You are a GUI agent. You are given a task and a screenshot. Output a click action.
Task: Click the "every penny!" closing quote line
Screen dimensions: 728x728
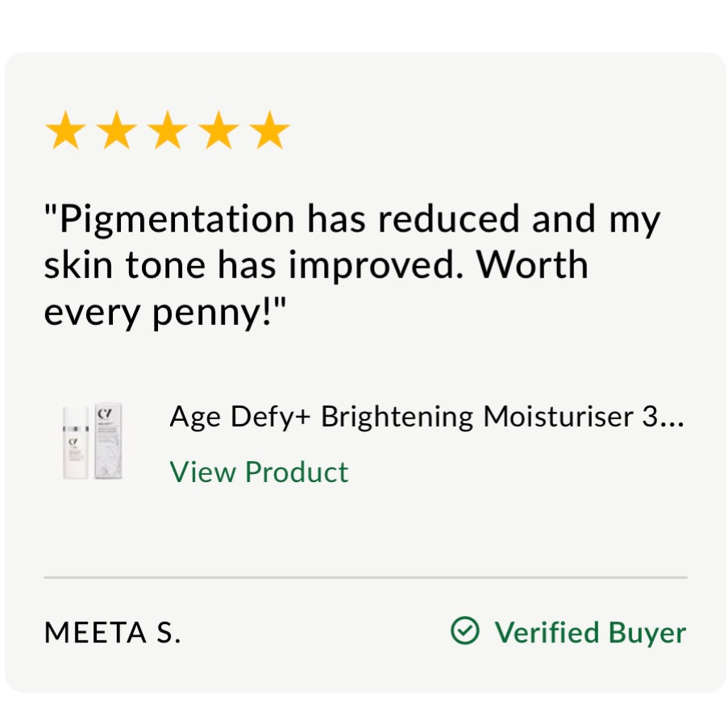[165, 312]
